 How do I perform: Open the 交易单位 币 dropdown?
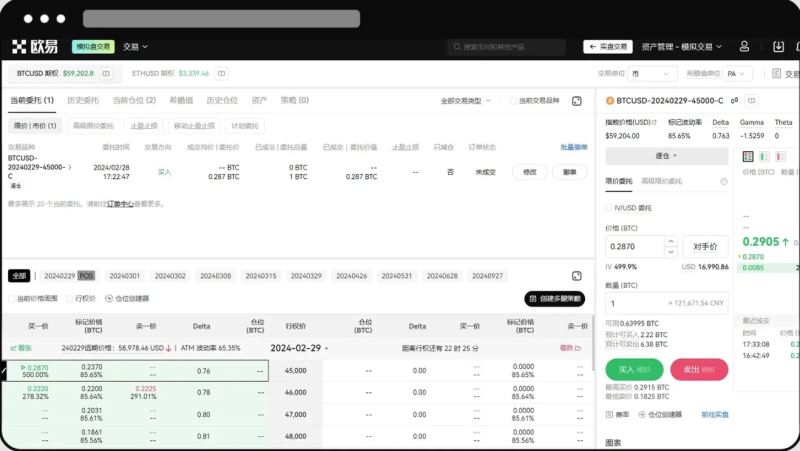click(652, 73)
